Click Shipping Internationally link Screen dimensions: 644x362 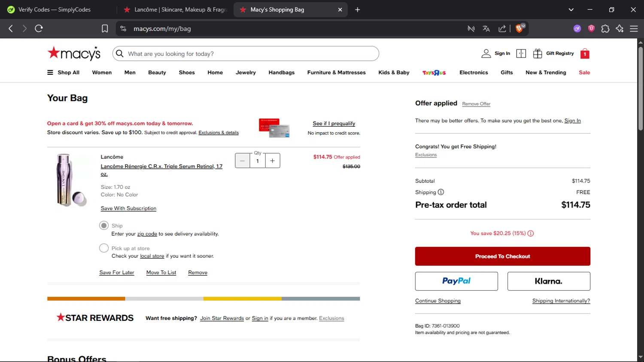tap(561, 301)
